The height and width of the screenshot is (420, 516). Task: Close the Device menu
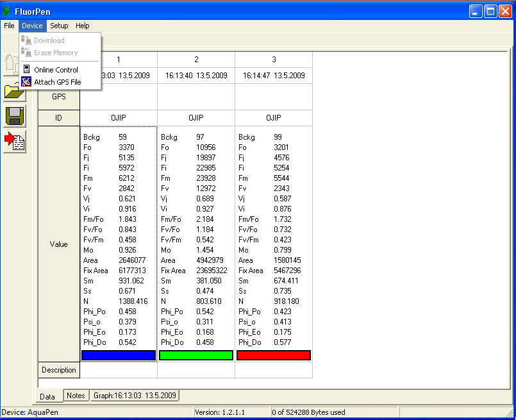[32, 26]
